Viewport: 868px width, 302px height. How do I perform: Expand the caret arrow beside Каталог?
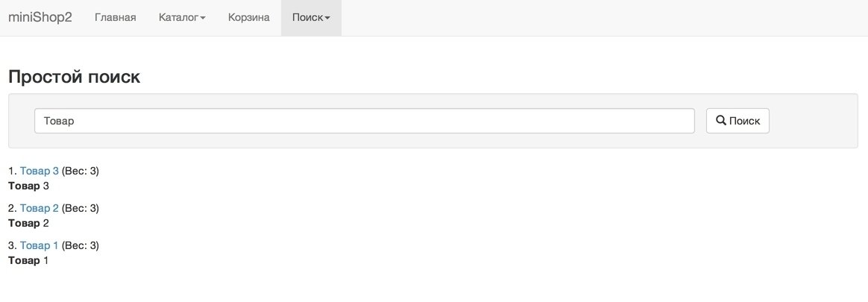(x=203, y=18)
